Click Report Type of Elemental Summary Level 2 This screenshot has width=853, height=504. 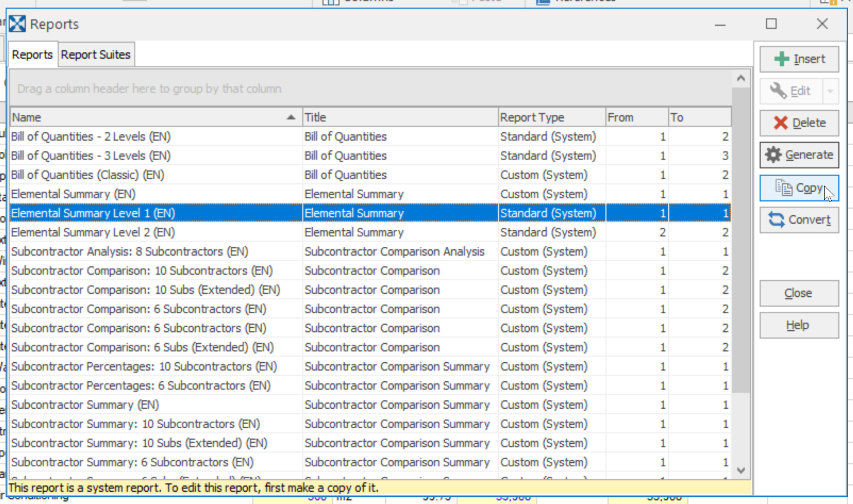coord(552,233)
